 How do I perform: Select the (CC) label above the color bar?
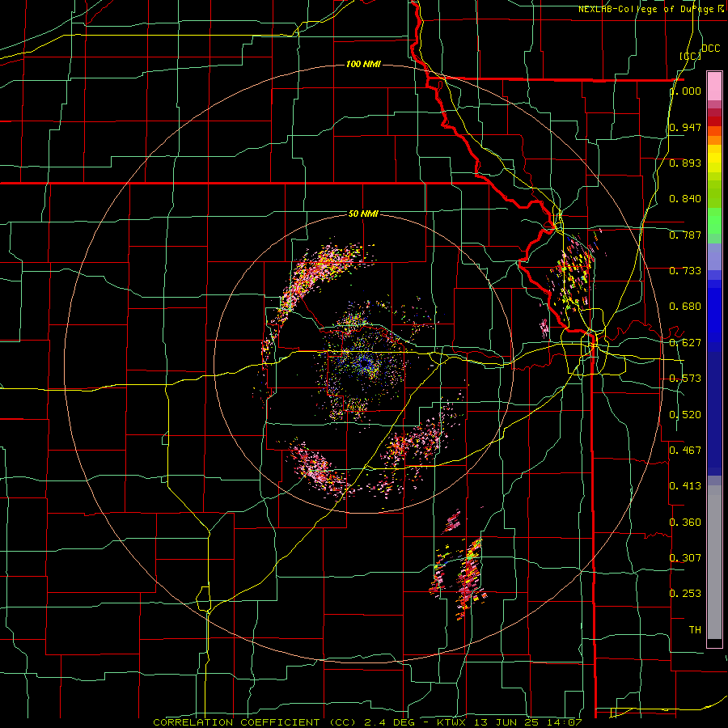coord(690,56)
